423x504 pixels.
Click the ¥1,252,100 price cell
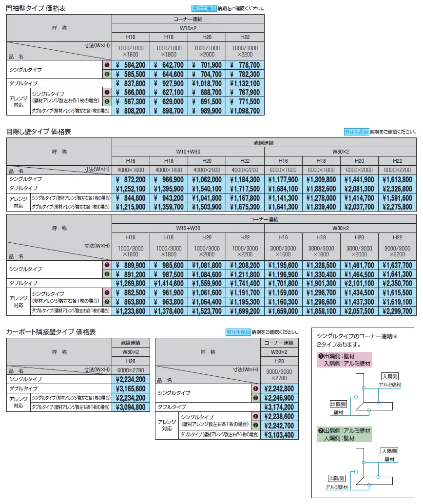click(131, 189)
